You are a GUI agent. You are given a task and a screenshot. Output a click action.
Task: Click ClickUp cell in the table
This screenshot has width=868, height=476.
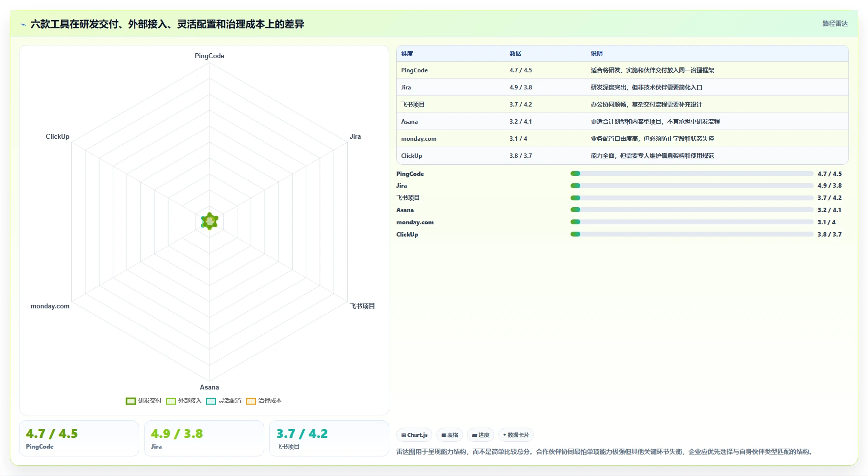[x=411, y=156]
